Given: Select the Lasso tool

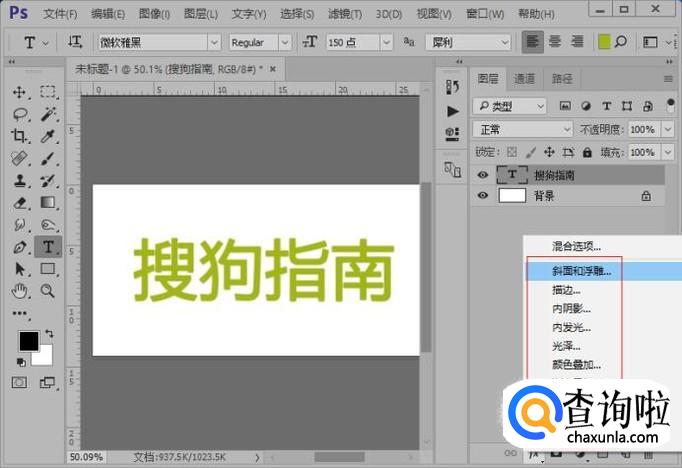Looking at the screenshot, I should pyautogui.click(x=20, y=114).
